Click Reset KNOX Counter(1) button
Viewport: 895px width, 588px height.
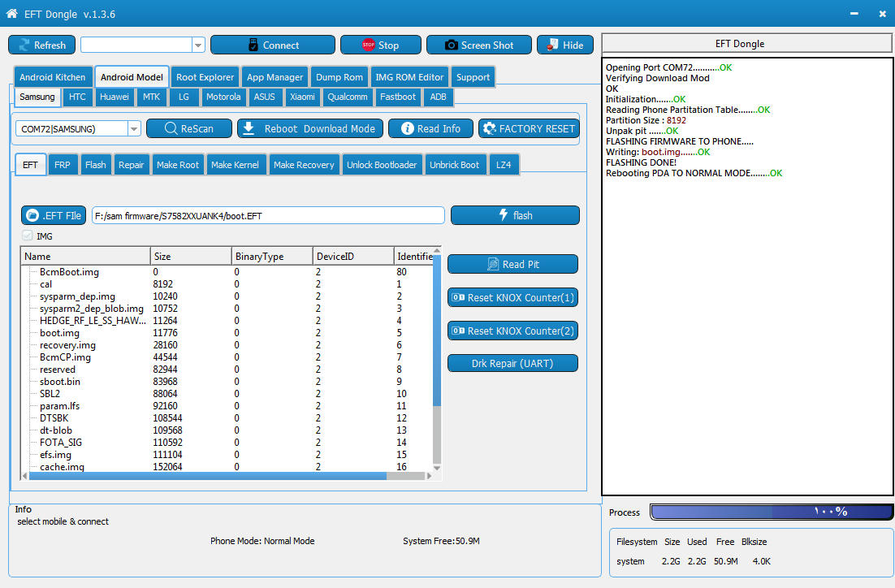pyautogui.click(x=512, y=297)
